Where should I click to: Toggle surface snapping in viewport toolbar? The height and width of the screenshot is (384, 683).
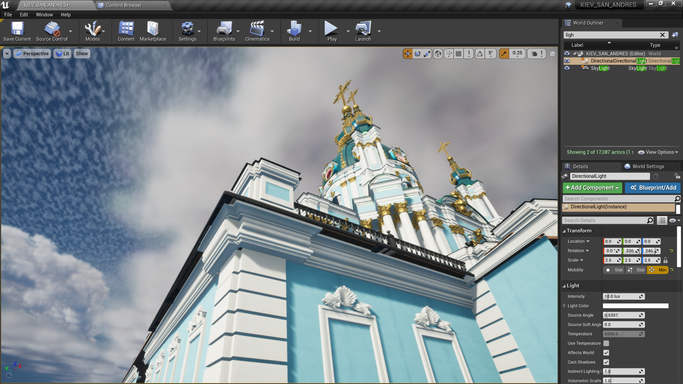(449, 54)
